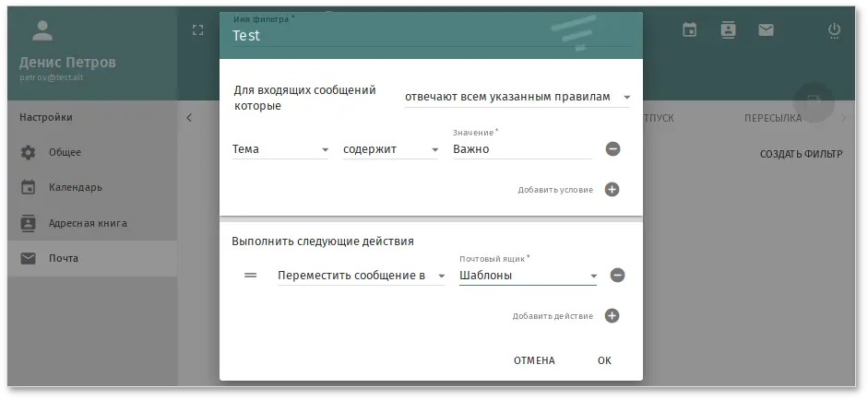Switch to the ПЕРЕСЫЛКА tab
Screen dimensions: 868x400
coord(773,118)
